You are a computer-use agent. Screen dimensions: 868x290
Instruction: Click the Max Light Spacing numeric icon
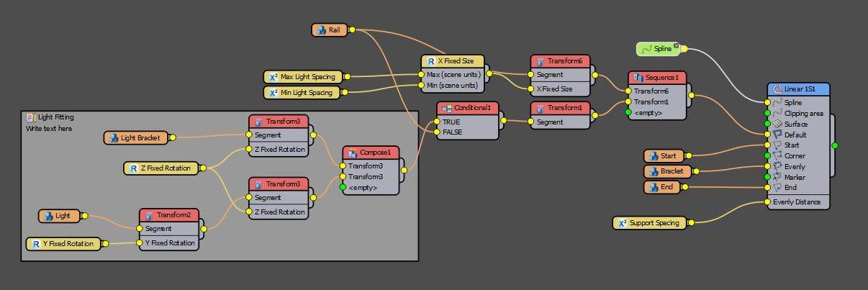273,76
